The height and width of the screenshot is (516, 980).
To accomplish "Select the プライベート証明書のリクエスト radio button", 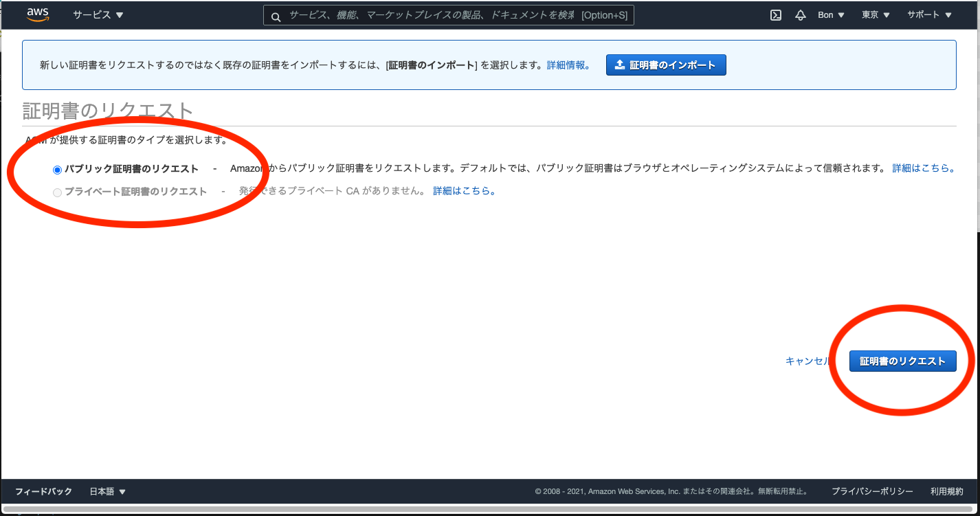I will pos(57,192).
